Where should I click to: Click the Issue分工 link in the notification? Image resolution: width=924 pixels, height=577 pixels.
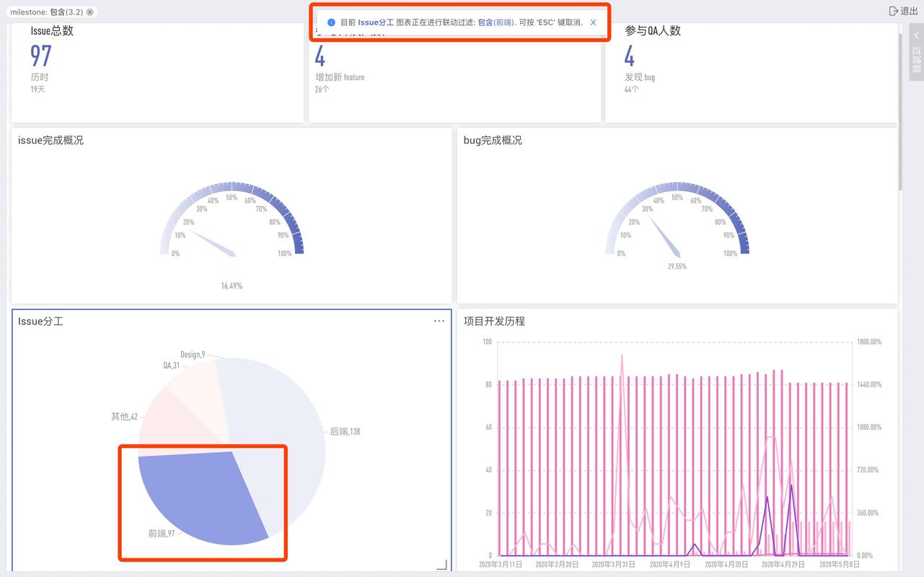[x=376, y=22]
